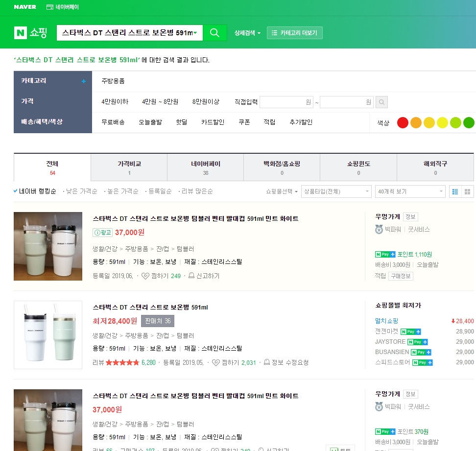Image resolution: width=476 pixels, height=451 pixels.
Task: Choose the red color swatch
Action: click(403, 122)
